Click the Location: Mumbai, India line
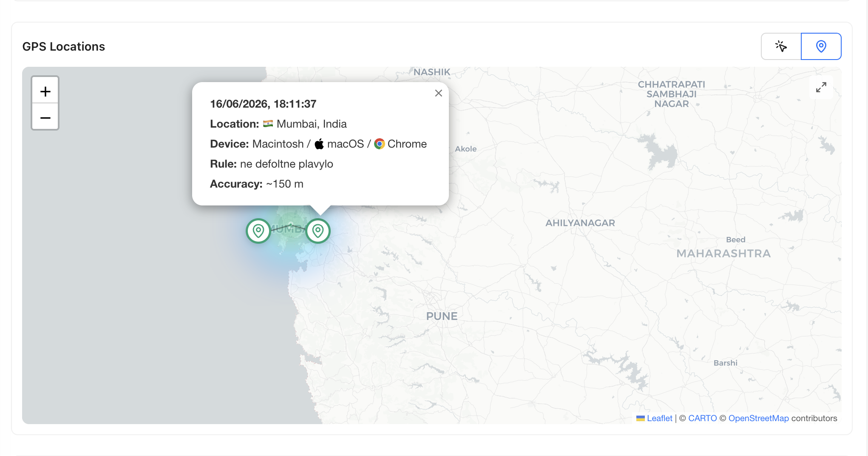This screenshot has width=868, height=456. point(278,124)
